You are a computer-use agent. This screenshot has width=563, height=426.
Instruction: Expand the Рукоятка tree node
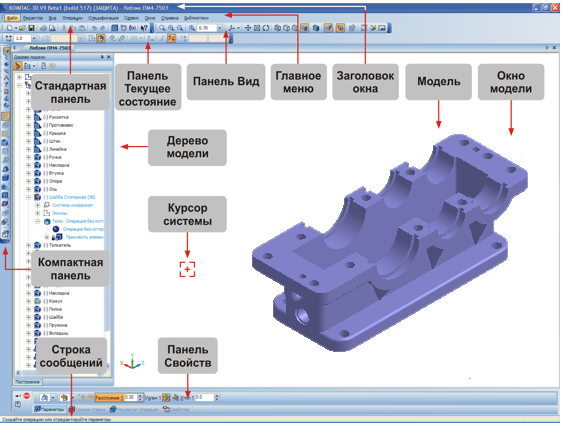(28, 117)
